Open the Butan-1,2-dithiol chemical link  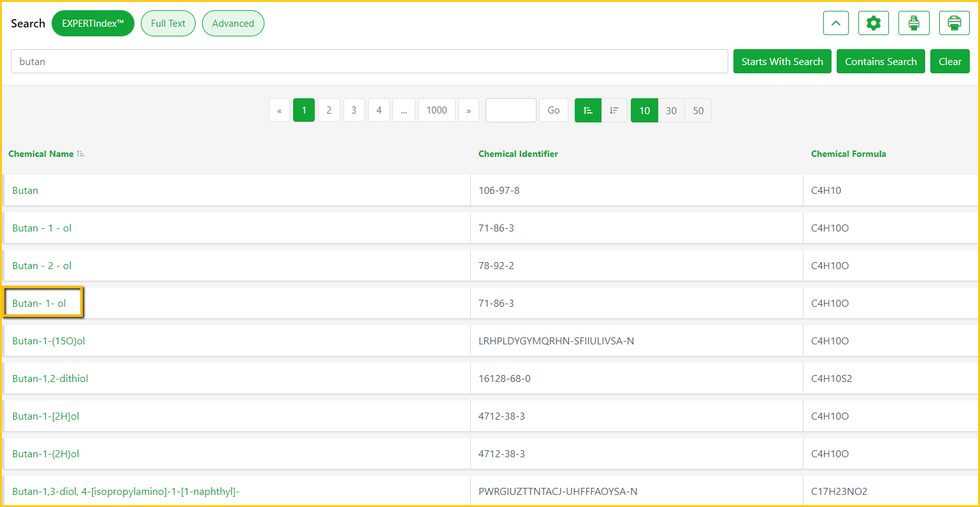50,378
